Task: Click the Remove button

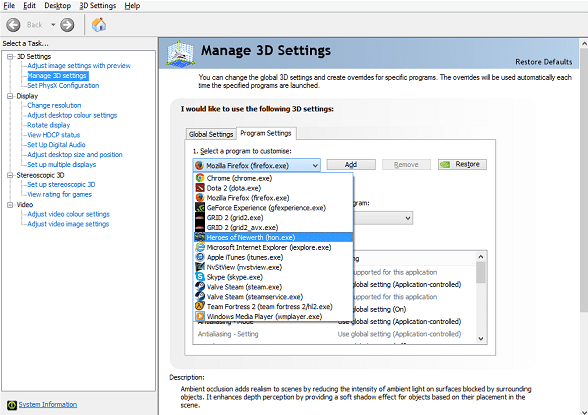Action: 406,165
